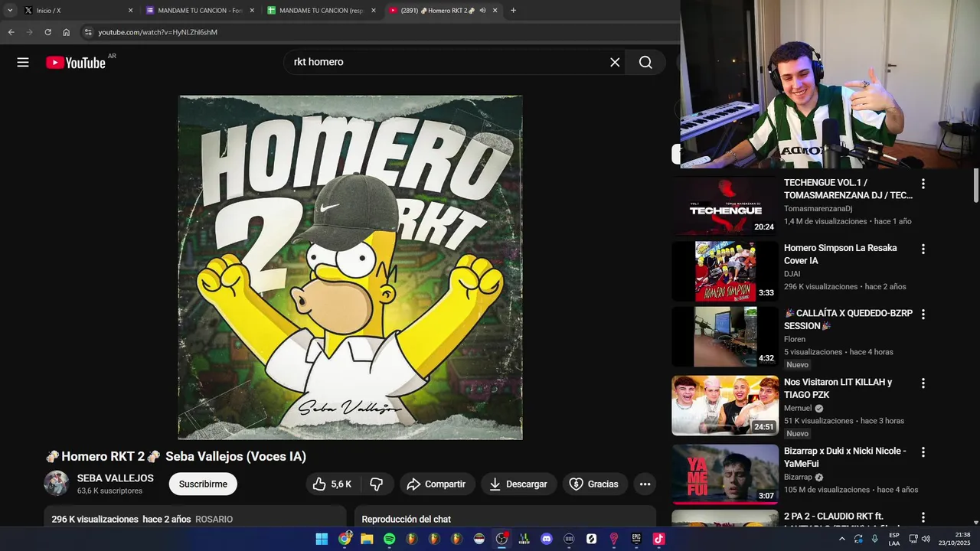Open the tab search dropdown arrow

[x=10, y=11]
